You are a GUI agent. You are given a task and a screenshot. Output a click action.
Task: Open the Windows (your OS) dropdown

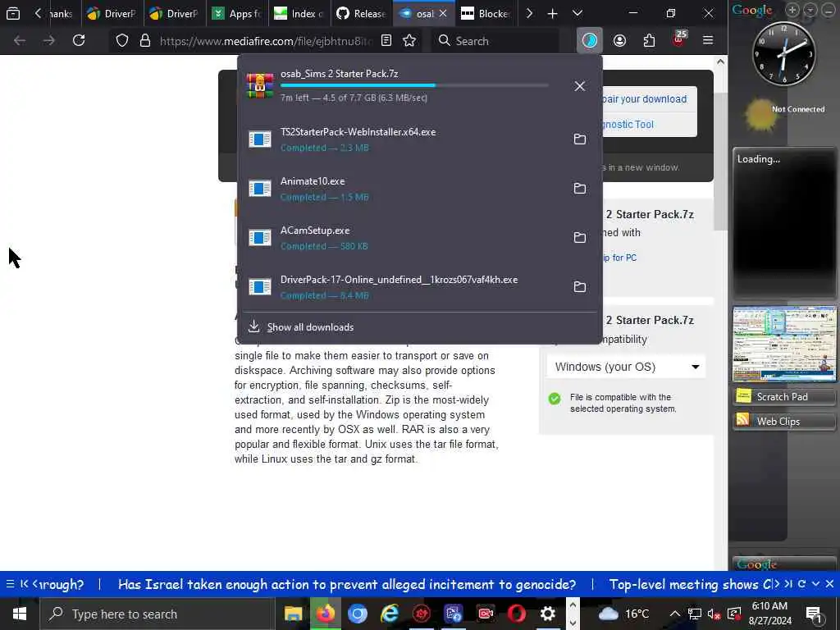(x=626, y=367)
